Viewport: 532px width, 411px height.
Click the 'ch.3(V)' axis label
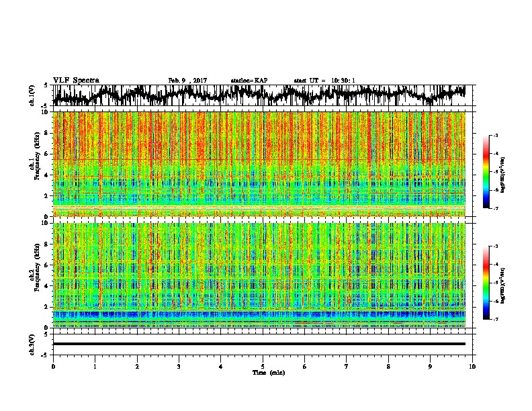click(x=32, y=345)
